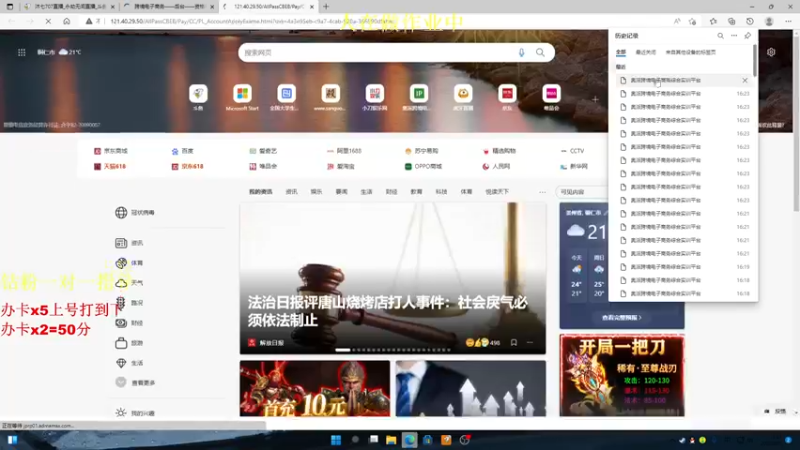The image size is (800, 450).
Task: Close the 121.40.29.50 browser tab
Action: pyautogui.click(x=312, y=7)
